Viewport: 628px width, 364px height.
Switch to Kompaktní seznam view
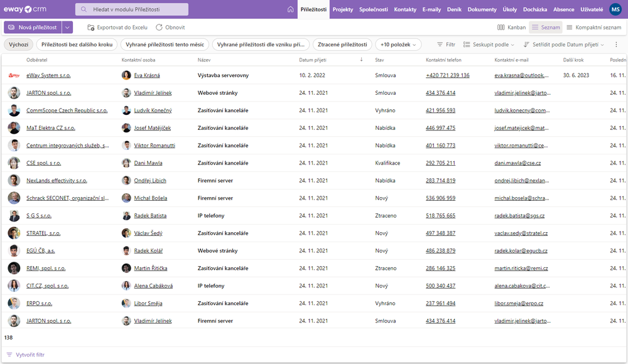[594, 27]
